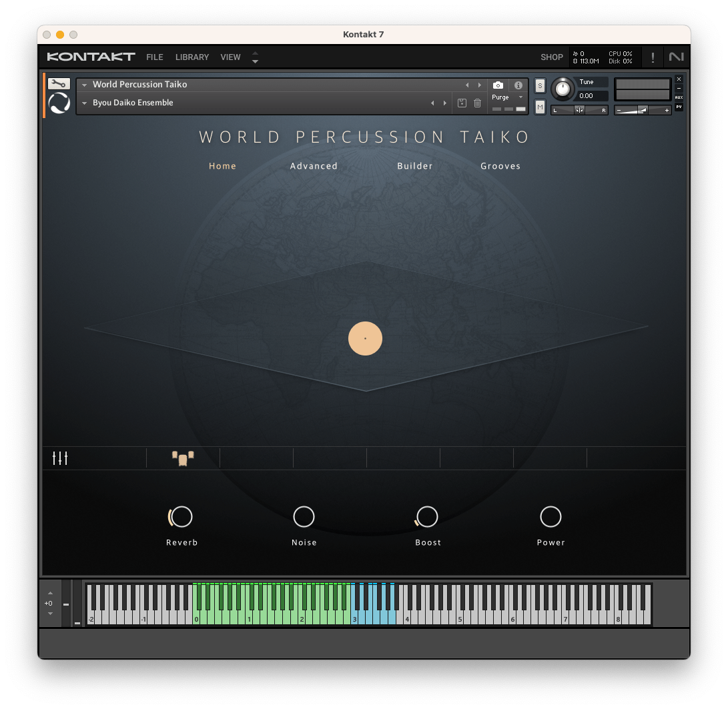Minimize the instrument header view
Image resolution: width=728 pixels, height=709 pixels.
679,88
